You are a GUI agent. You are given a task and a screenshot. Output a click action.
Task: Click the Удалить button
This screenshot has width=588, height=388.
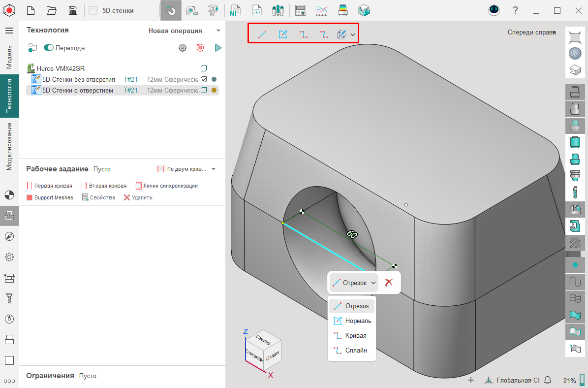tap(138, 197)
